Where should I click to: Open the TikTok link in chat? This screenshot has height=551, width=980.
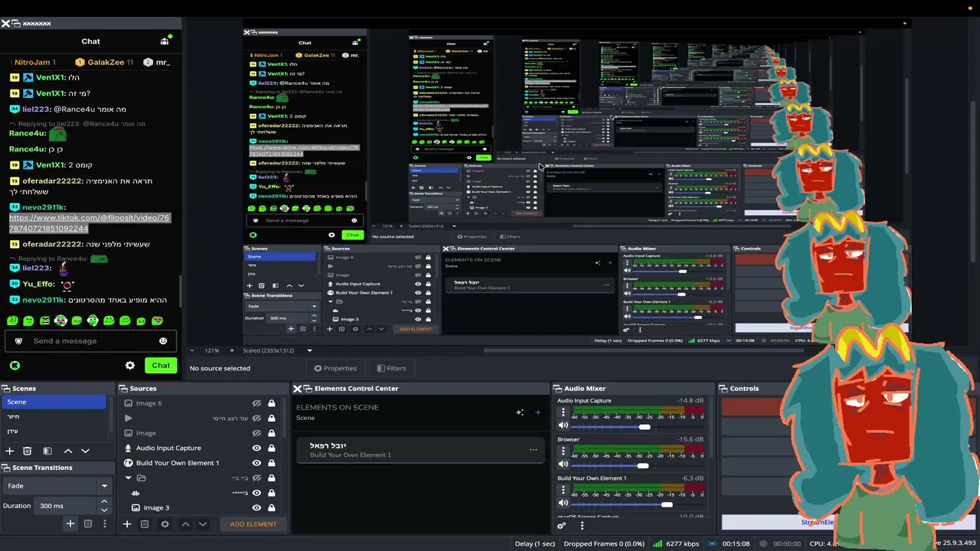point(89,223)
